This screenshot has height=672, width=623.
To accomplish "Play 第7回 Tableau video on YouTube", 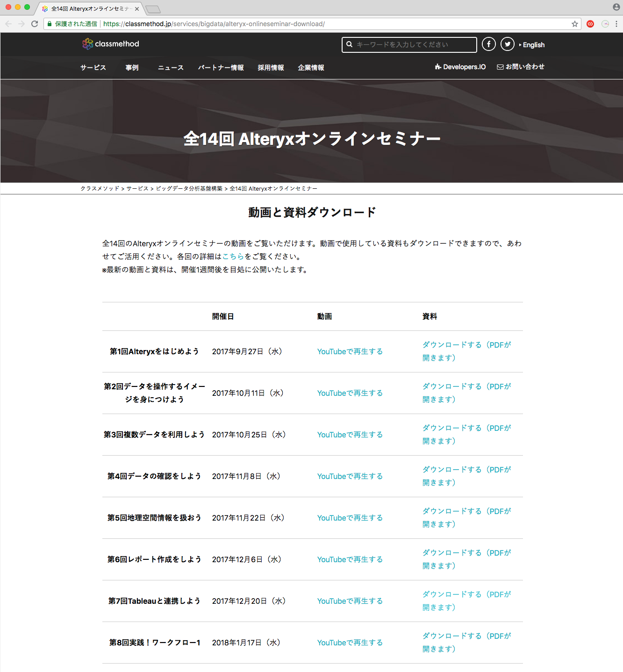I will coord(350,601).
